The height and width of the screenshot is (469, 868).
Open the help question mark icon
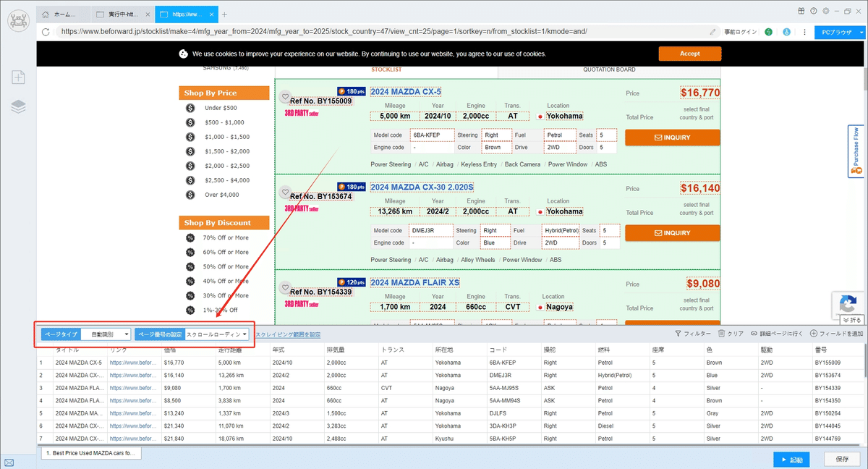coord(814,11)
